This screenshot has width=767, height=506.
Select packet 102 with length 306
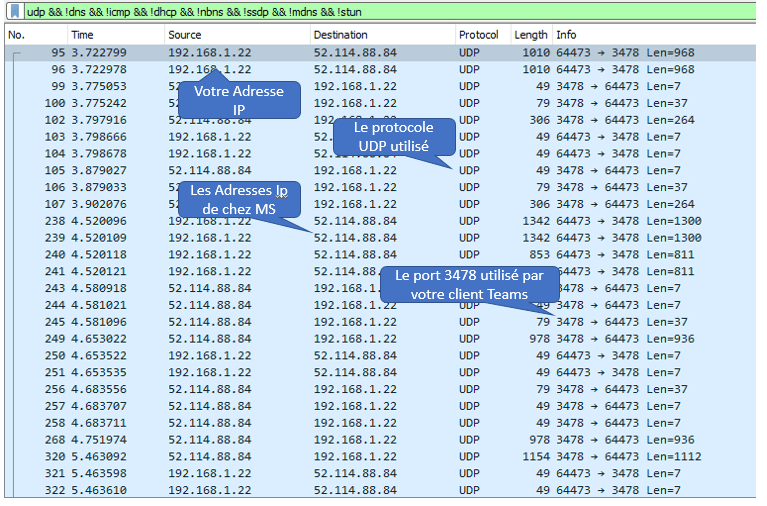300,120
